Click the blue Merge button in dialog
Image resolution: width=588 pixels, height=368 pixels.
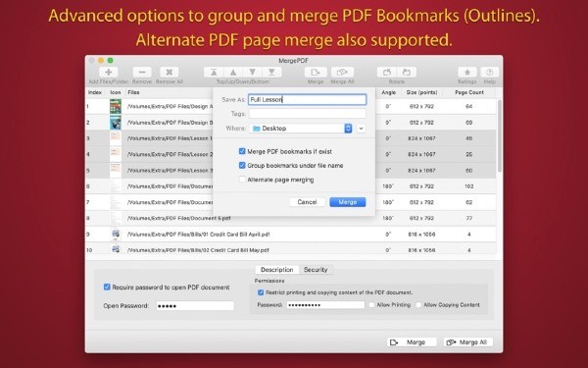348,202
